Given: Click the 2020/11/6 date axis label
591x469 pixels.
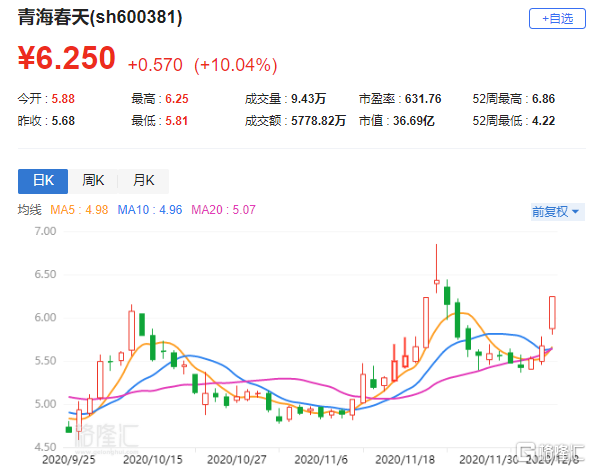Looking at the screenshot, I should (321, 460).
